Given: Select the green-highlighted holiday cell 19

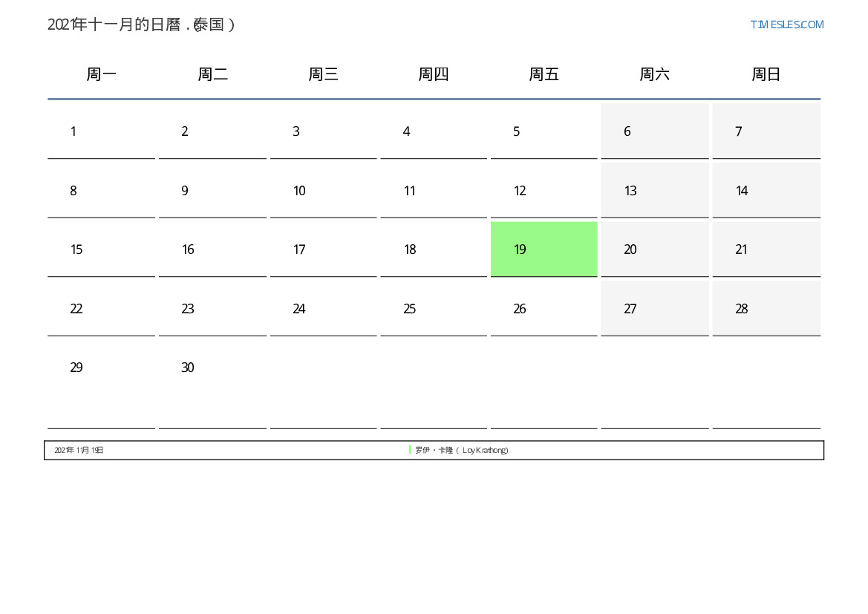Looking at the screenshot, I should coord(544,249).
